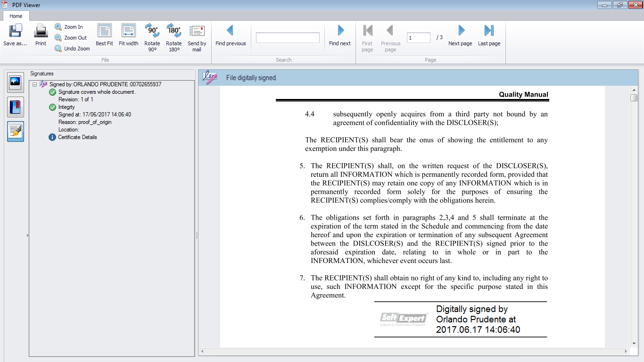Screen dimensions: 644x362
Task: Select Signature covers whole document text
Action: click(97, 92)
